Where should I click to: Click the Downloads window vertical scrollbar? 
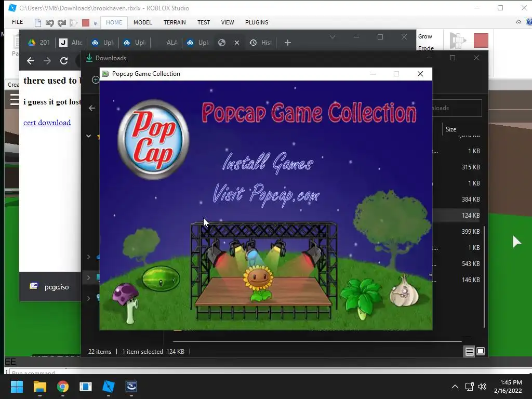[x=484, y=276]
